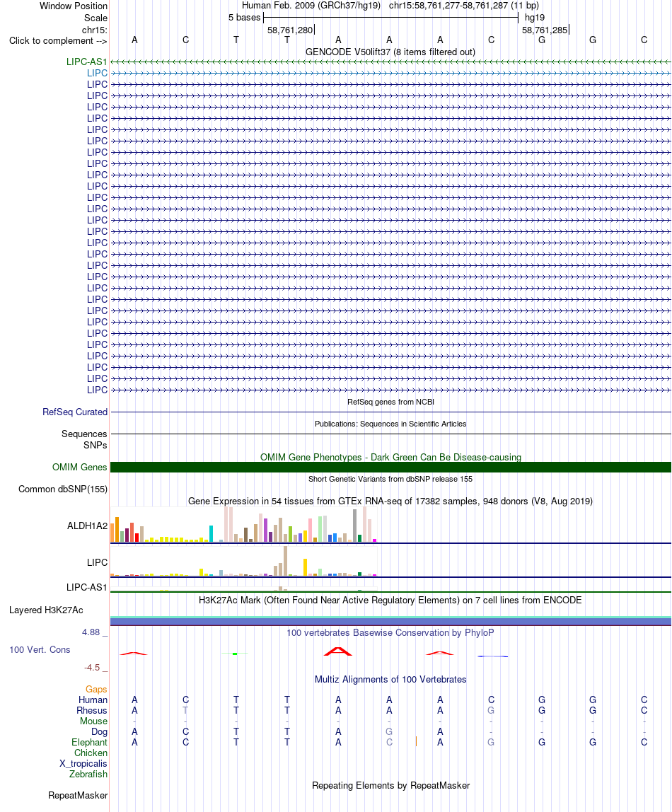Click the orange Gaps label
672x812 pixels.
tap(96, 689)
